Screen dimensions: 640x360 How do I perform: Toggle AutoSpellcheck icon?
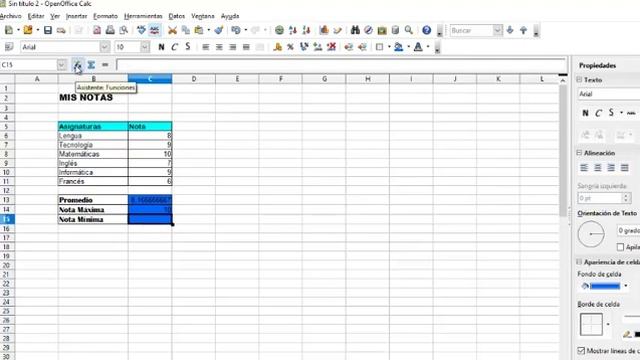(x=154, y=30)
